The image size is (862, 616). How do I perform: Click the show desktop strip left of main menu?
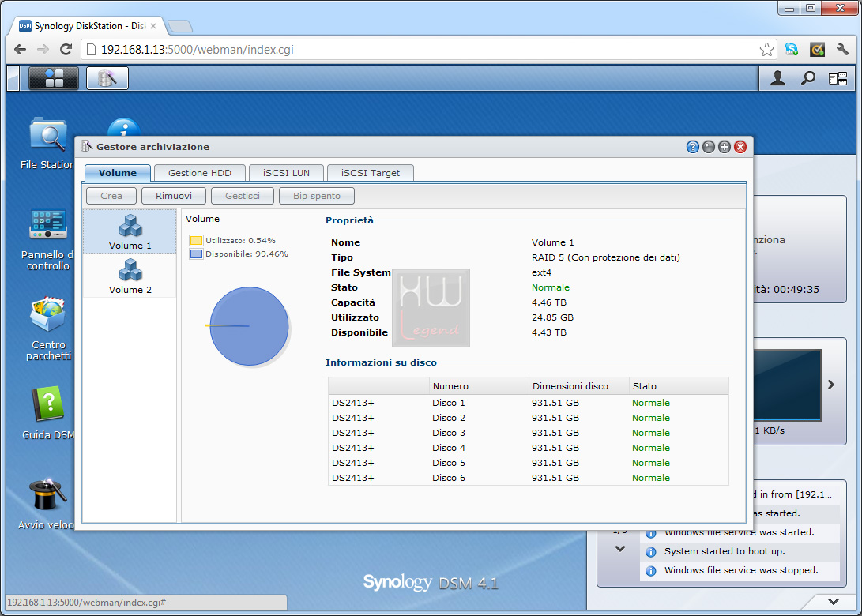pos(13,78)
